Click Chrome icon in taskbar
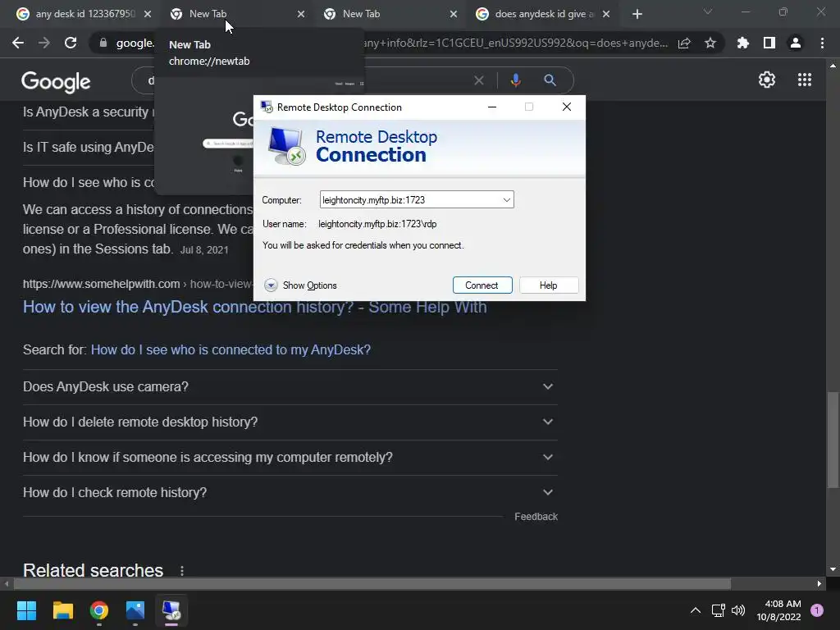The width and height of the screenshot is (840, 630). point(99,610)
